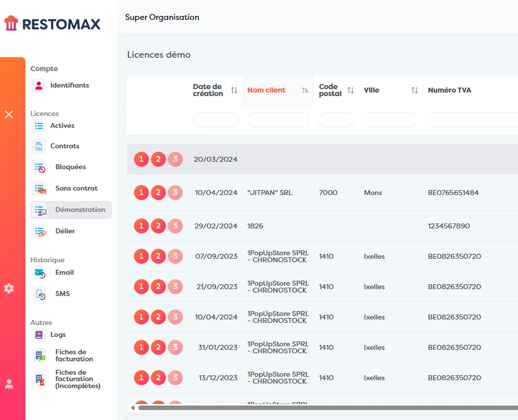Select the Démonstration menu entry
518x420 pixels.
tap(71, 210)
